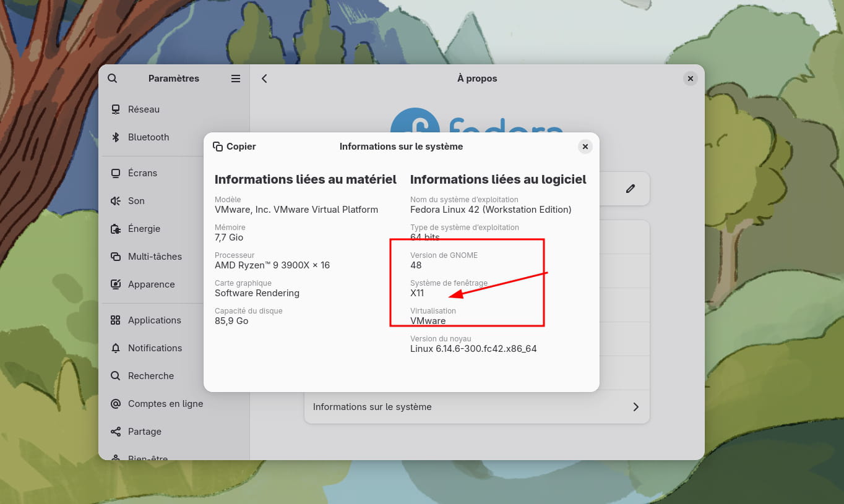Screen dimensions: 844x504
Task: Click the Applications grid icon
Action: [115, 320]
